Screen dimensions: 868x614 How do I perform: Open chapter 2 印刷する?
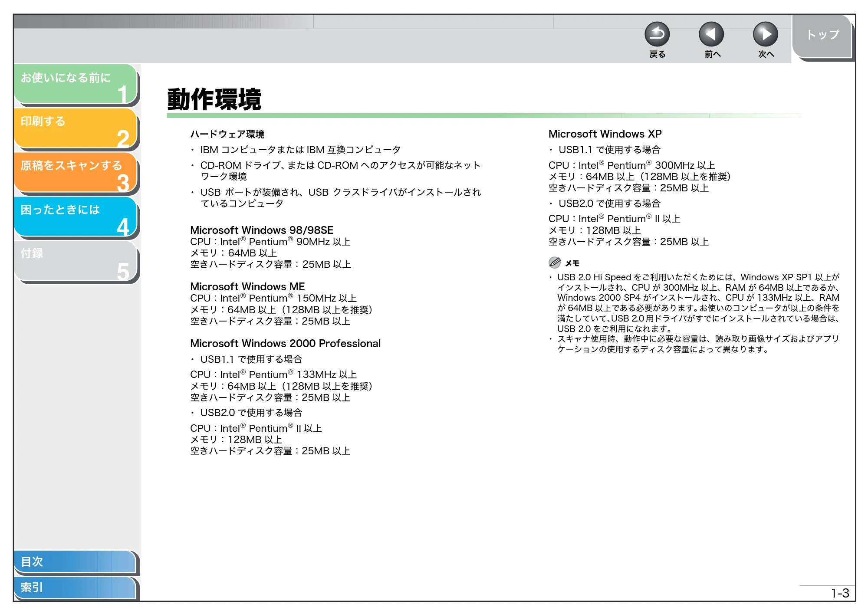(x=76, y=128)
